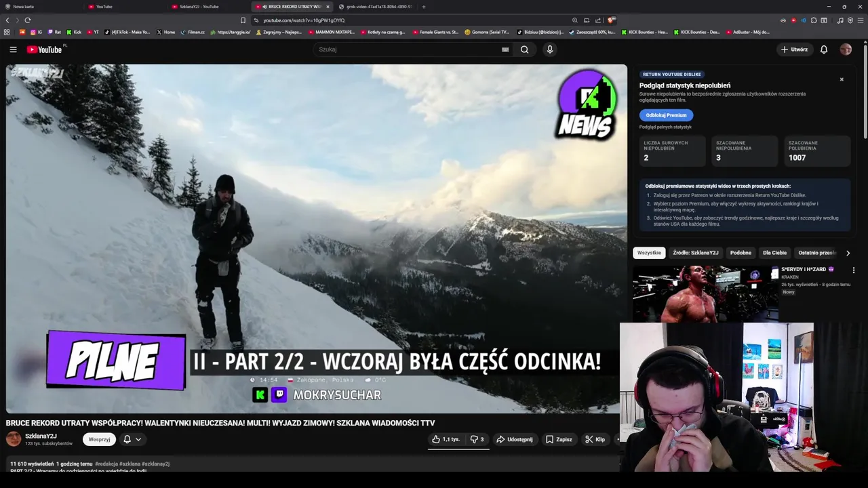This screenshot has height=488, width=868.
Task: Open the on-screen keyboard icon in search
Action: pyautogui.click(x=505, y=49)
